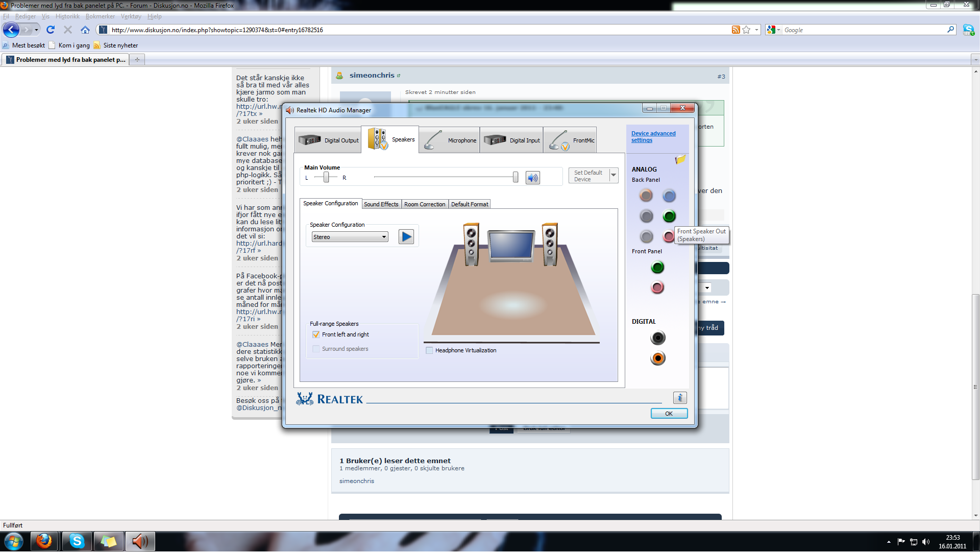Open Historikk menu in Firefox
Image resolution: width=980 pixels, height=553 pixels.
tap(67, 16)
